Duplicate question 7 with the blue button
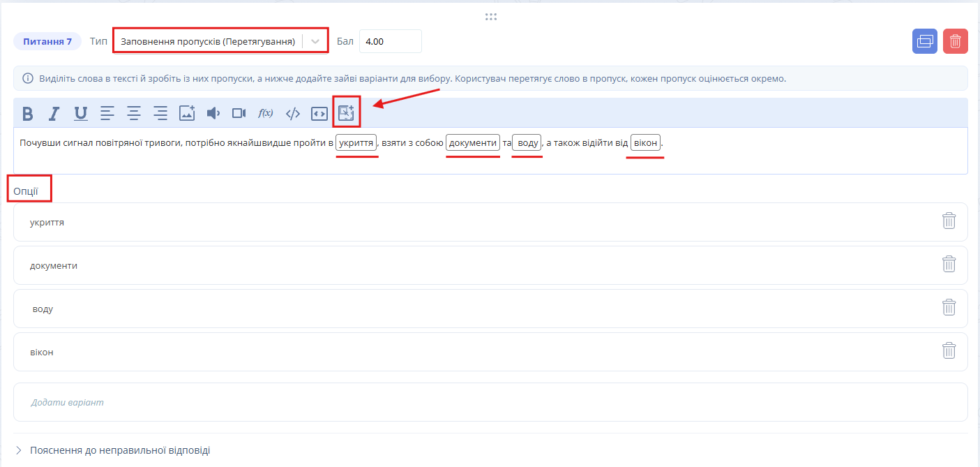This screenshot has width=980, height=467. (x=925, y=41)
